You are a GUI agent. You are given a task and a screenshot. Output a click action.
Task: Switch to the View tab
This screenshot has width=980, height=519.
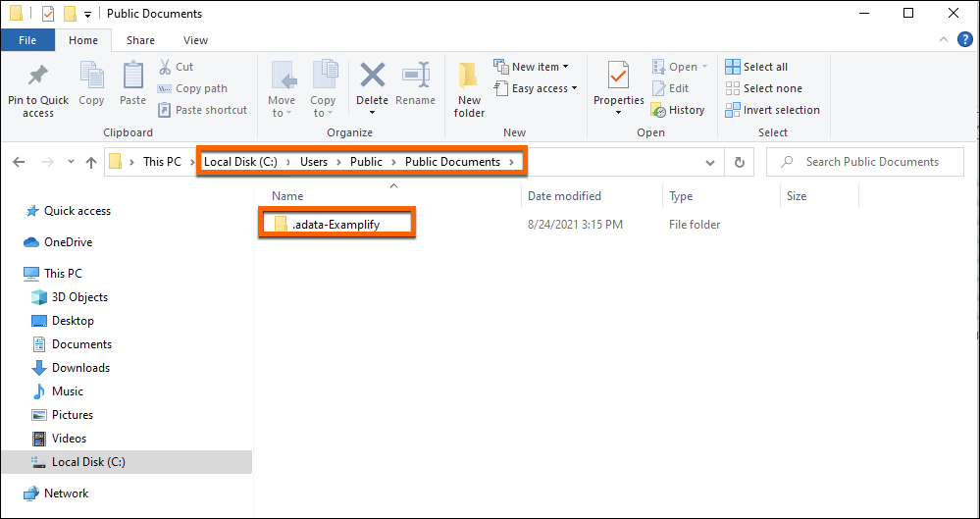coord(195,40)
